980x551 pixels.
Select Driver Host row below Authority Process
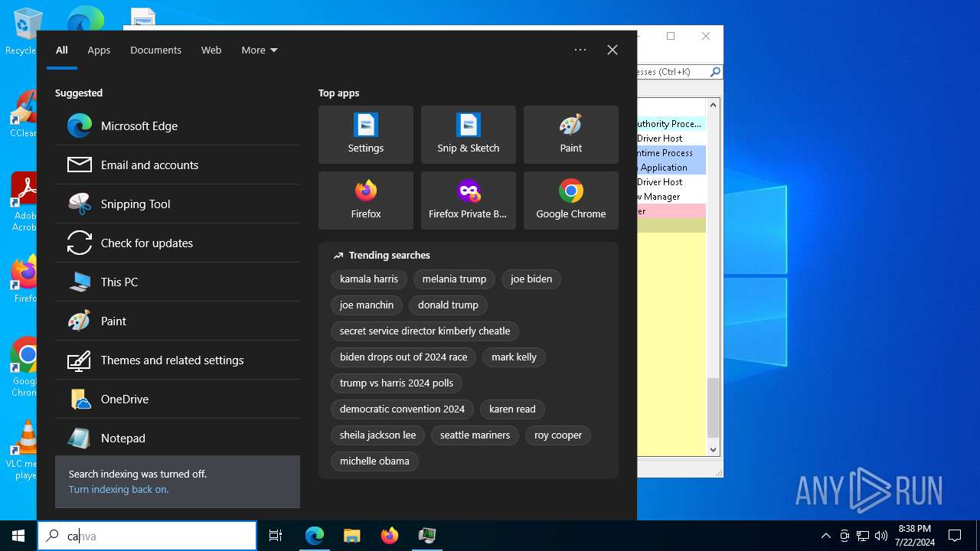[671, 139]
